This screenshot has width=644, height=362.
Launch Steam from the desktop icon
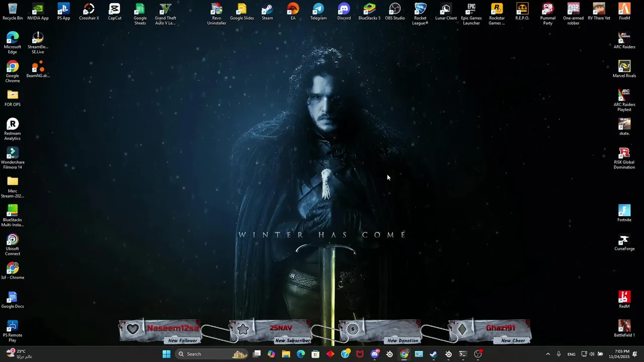(268, 12)
